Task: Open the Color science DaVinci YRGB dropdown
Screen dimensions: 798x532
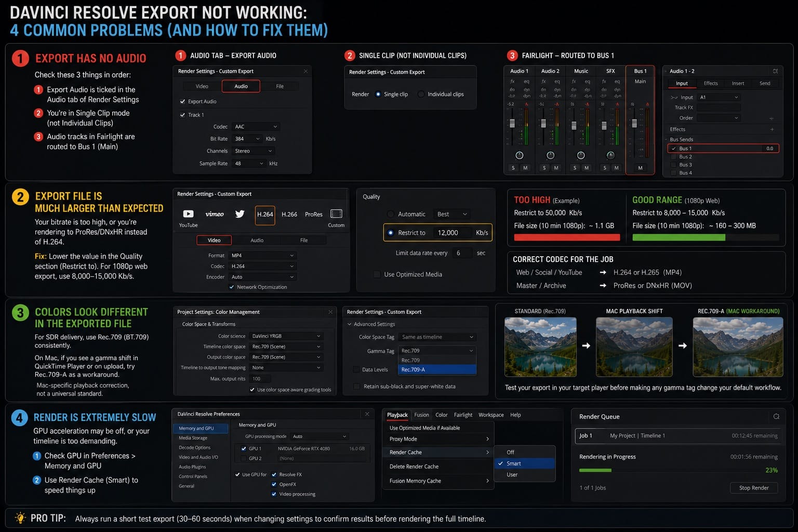Action: (x=286, y=336)
